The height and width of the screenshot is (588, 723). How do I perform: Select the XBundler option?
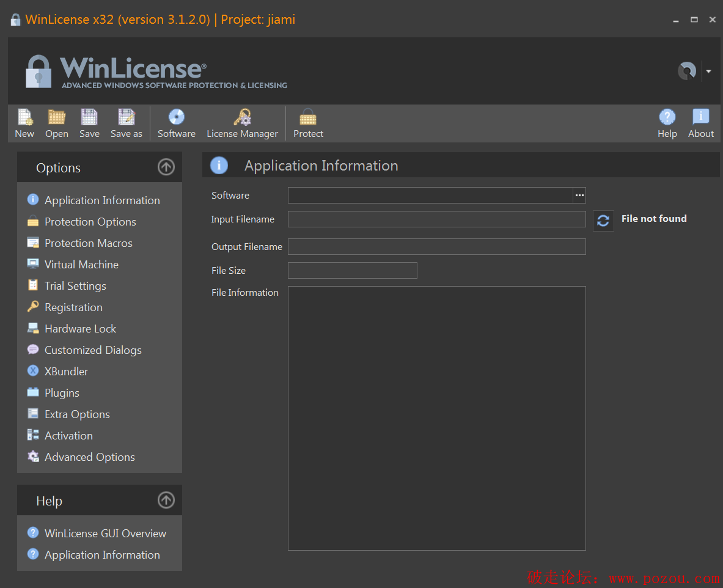(66, 371)
